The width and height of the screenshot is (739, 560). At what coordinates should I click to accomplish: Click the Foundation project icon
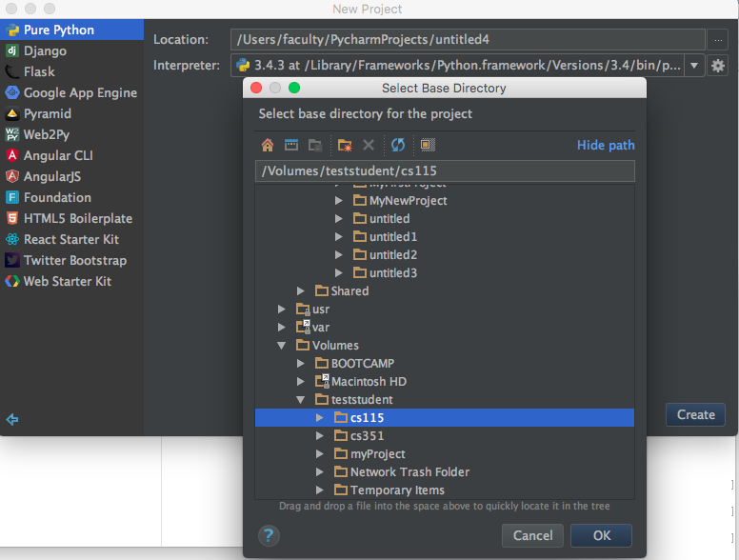tap(11, 197)
